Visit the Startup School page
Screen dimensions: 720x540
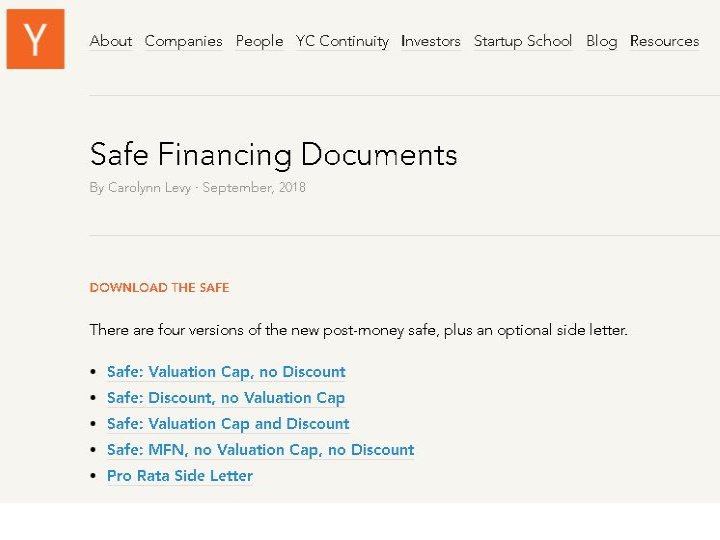point(522,41)
